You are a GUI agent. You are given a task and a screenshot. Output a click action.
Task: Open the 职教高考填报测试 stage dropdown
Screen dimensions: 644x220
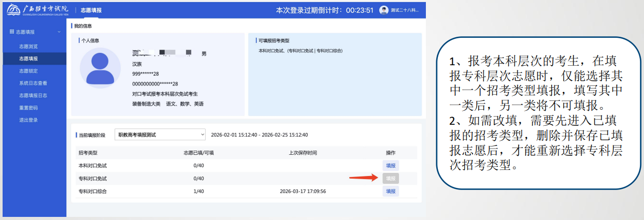[160, 135]
